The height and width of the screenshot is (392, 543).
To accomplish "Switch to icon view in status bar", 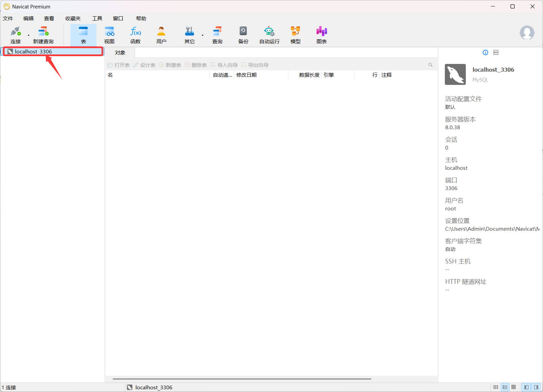I will (x=496, y=387).
